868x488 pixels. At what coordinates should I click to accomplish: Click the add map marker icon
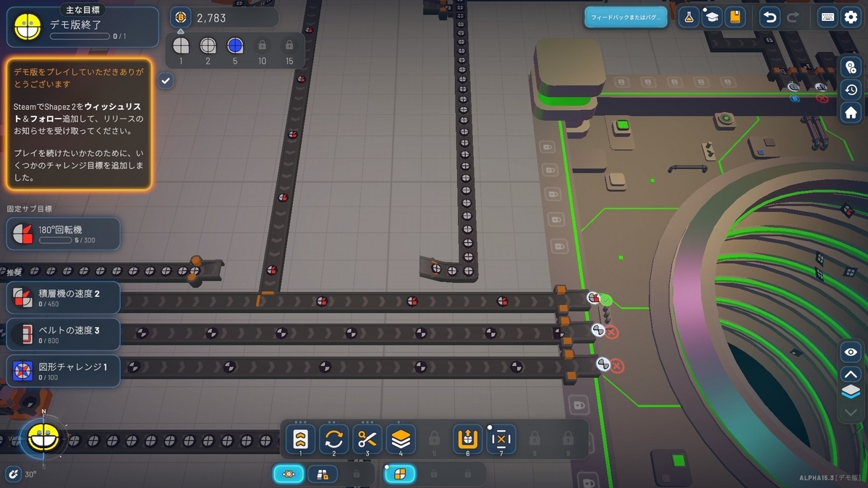(x=851, y=67)
